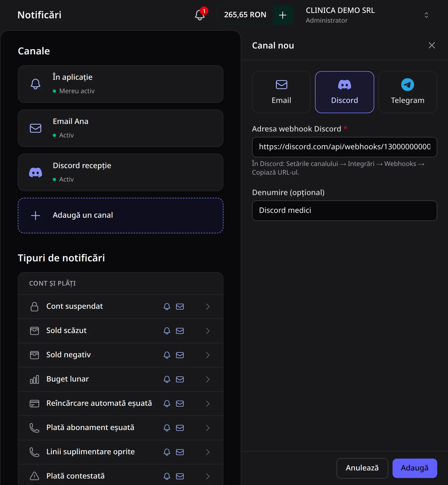Click the phone icon beside Plată abonament eșuată
The image size is (448, 485).
(34, 428)
